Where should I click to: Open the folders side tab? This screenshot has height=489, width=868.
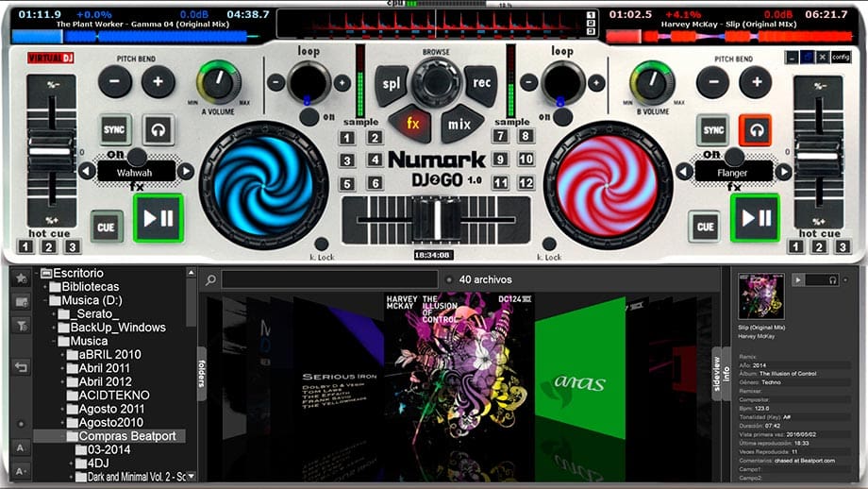(x=202, y=374)
